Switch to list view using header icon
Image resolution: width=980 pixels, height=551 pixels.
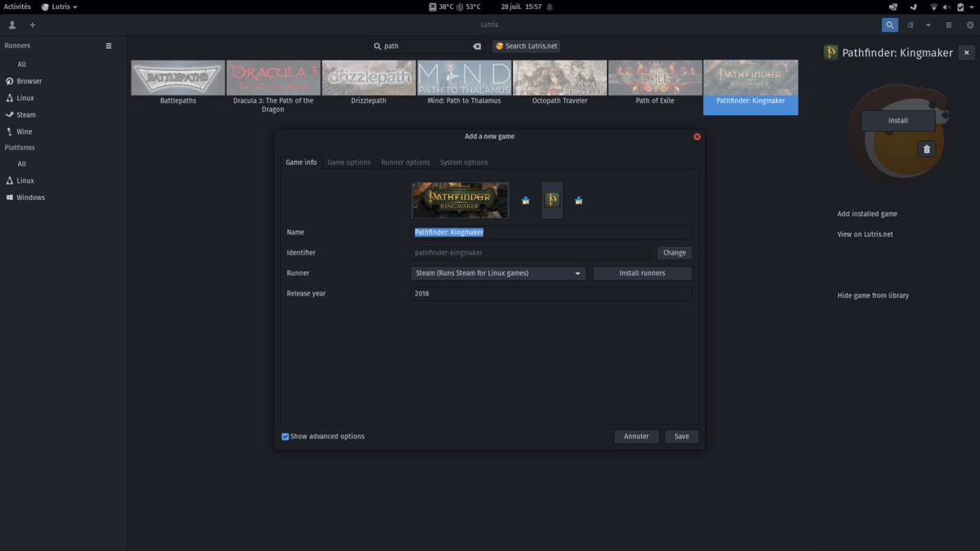tap(911, 25)
